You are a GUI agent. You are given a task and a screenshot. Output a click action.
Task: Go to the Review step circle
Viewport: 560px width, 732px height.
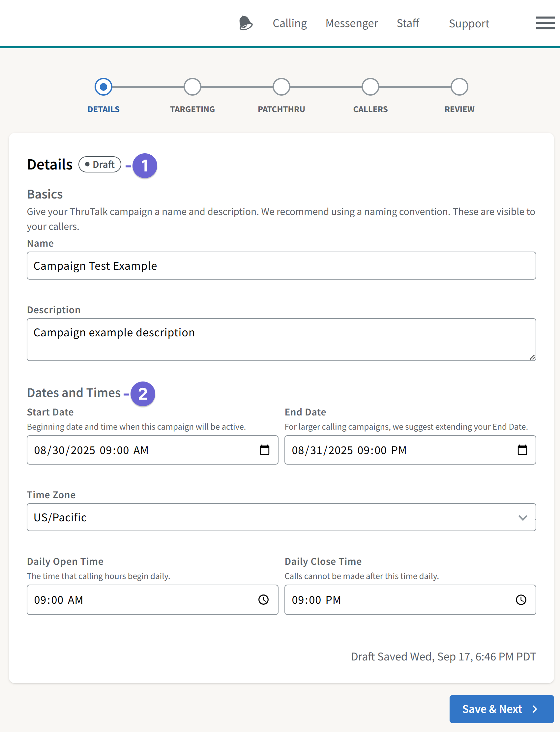point(459,87)
